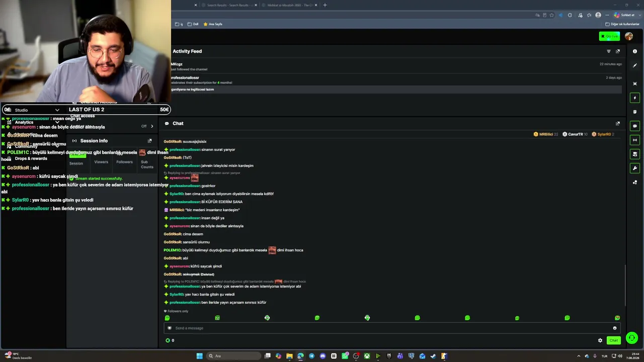The image size is (644, 362).
Task: Show hidden system tray icons
Action: (x=579, y=356)
